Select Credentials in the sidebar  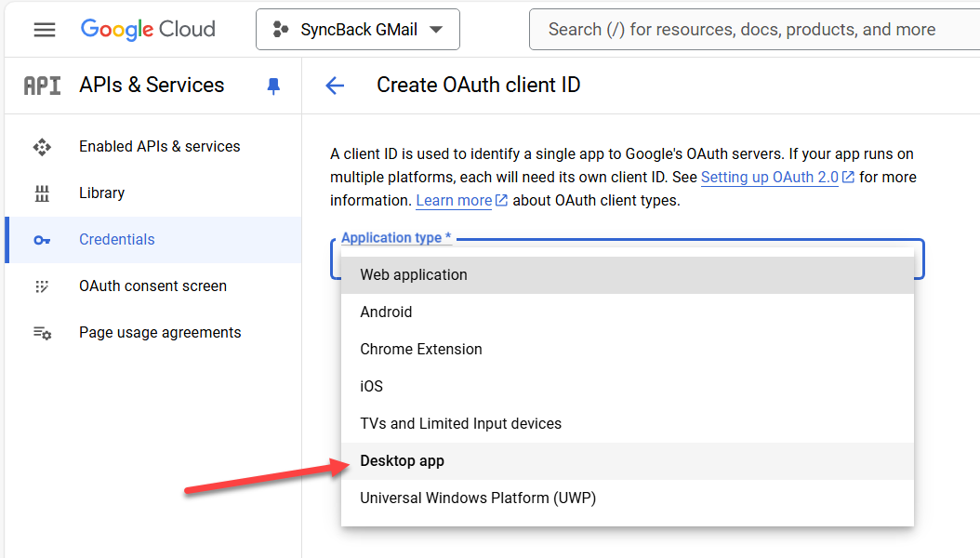[x=153, y=240]
